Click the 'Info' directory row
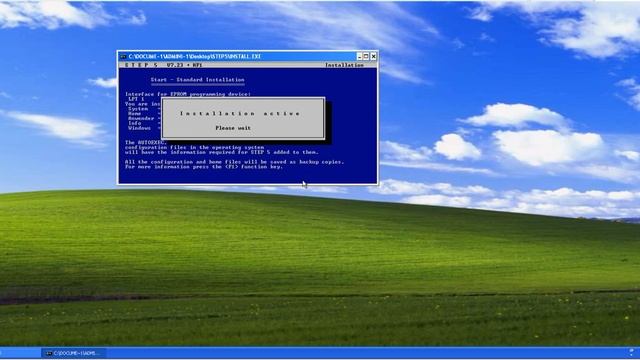The image size is (640, 360). tap(144, 123)
